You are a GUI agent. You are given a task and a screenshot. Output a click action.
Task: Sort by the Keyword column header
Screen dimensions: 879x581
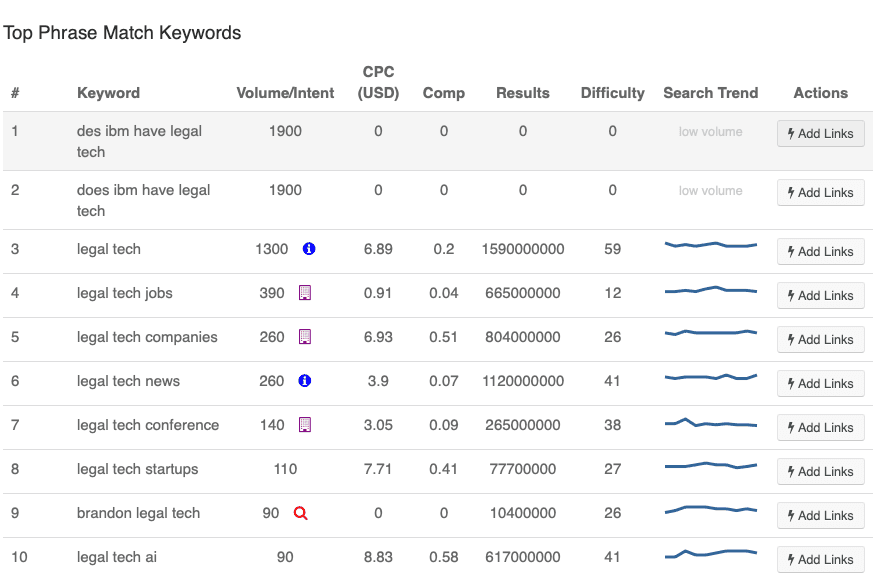click(108, 93)
